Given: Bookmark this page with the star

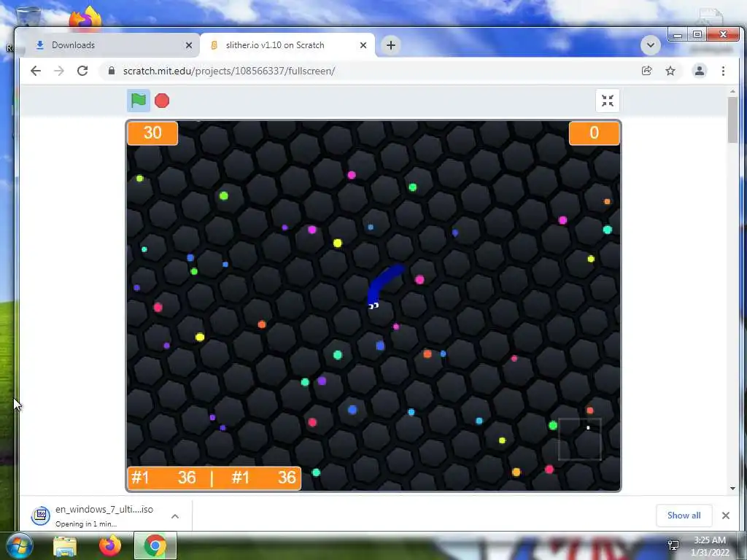Looking at the screenshot, I should (x=670, y=71).
